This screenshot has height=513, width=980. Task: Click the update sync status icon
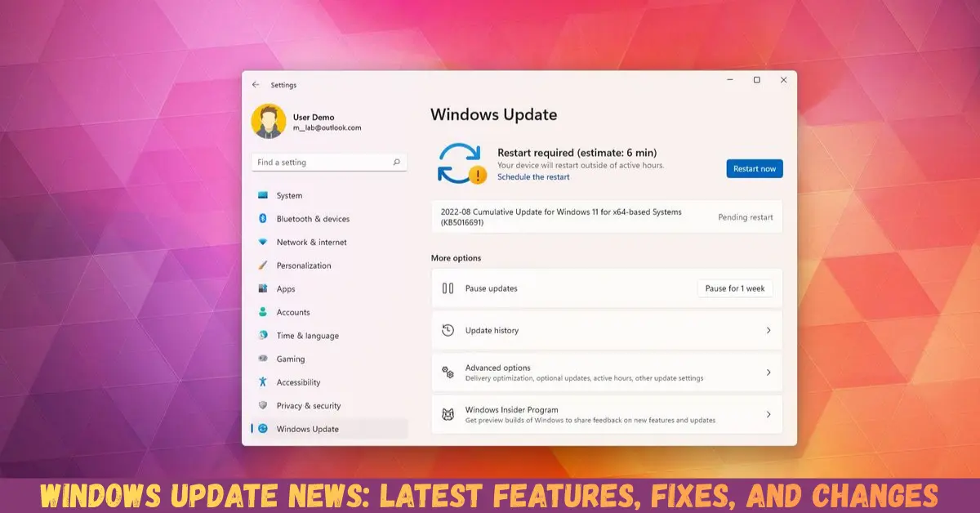click(461, 163)
